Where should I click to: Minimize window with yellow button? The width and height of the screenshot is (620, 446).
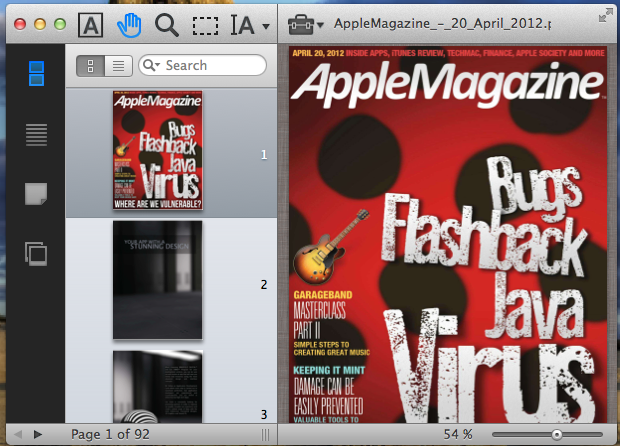click(x=40, y=25)
